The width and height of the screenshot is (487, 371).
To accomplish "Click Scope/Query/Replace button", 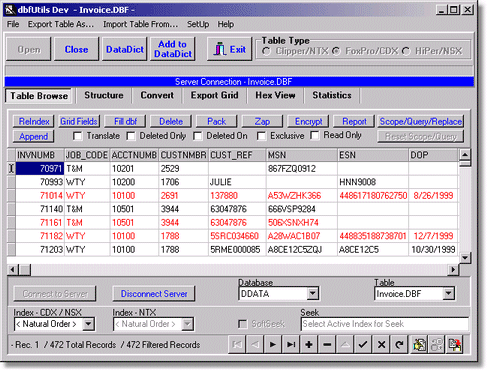I will point(421,121).
